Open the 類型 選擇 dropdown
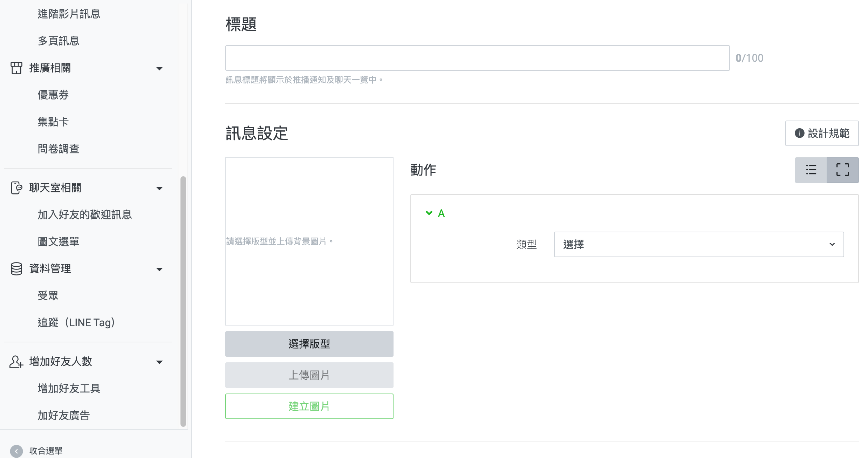This screenshot has height=458, width=868. pos(698,244)
